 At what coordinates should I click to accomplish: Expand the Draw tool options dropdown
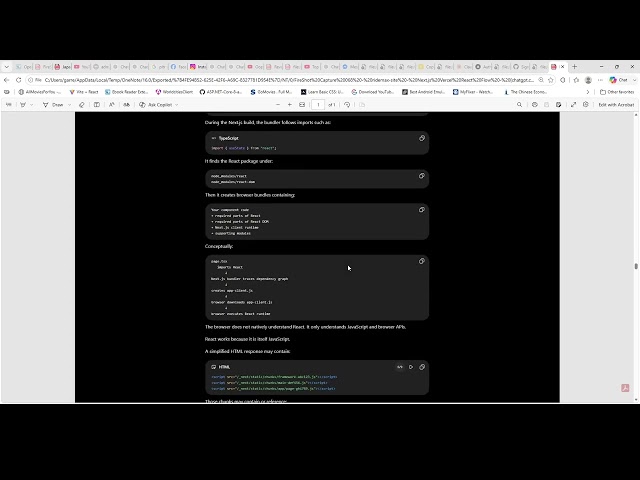tap(69, 105)
